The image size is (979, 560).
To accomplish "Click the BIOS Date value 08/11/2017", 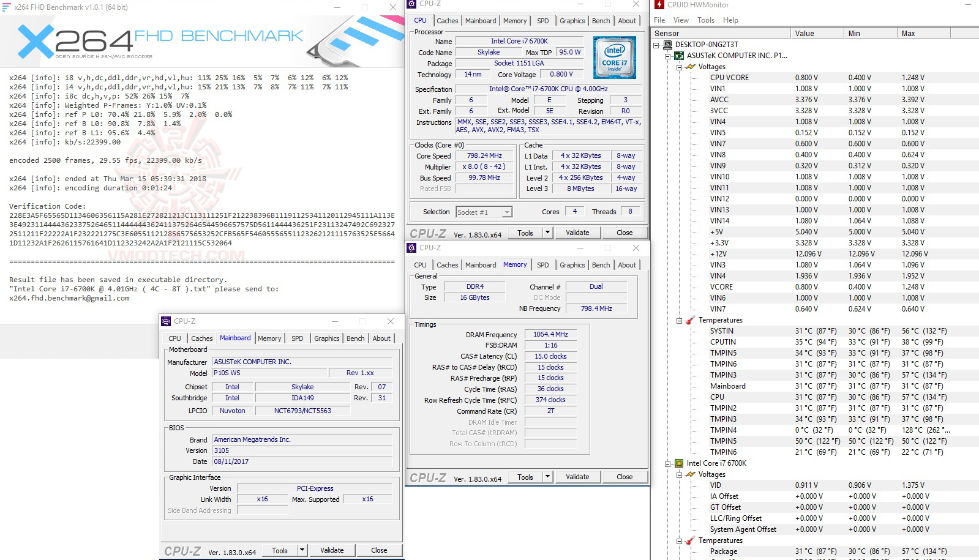I will point(302,461).
